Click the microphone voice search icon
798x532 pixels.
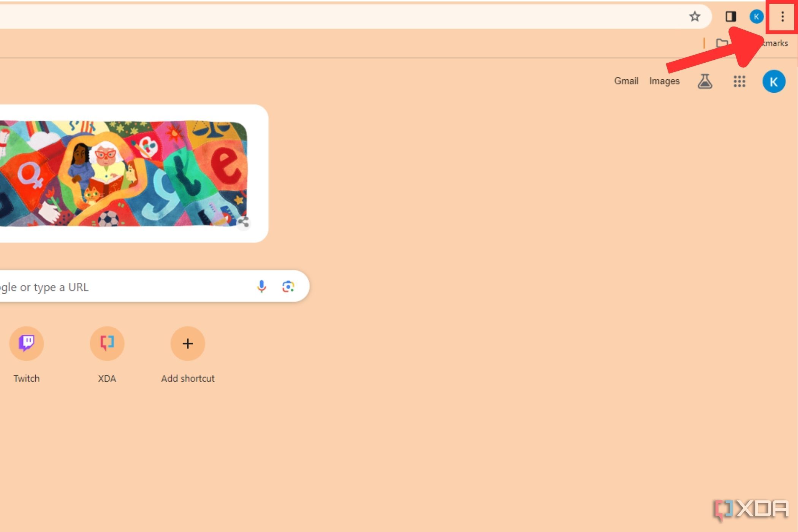[x=261, y=286]
